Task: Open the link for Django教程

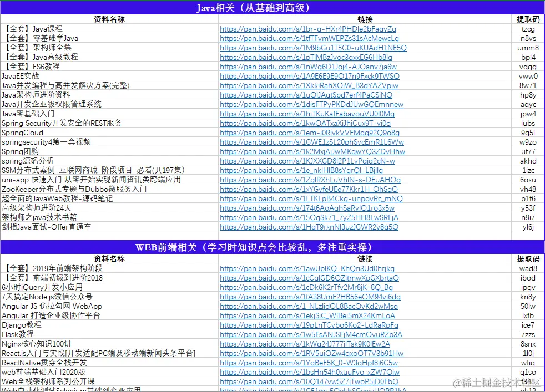Action: (x=309, y=325)
